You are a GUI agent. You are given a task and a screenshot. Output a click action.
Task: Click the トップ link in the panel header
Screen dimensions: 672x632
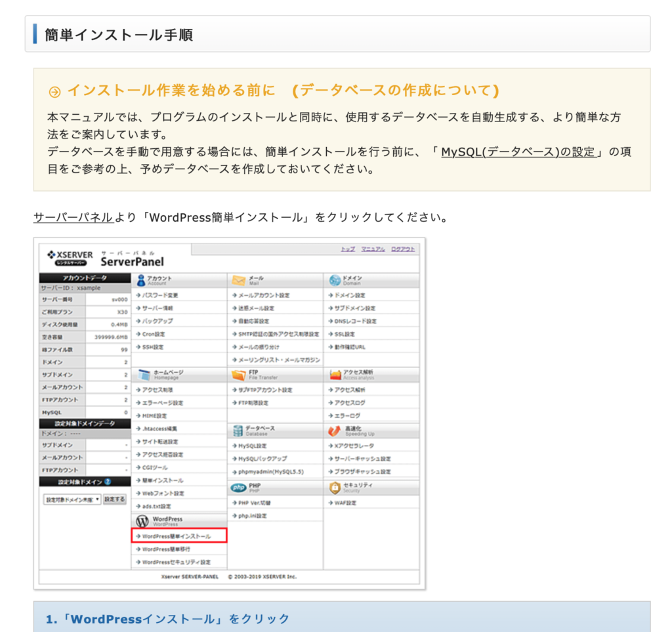pyautogui.click(x=348, y=249)
